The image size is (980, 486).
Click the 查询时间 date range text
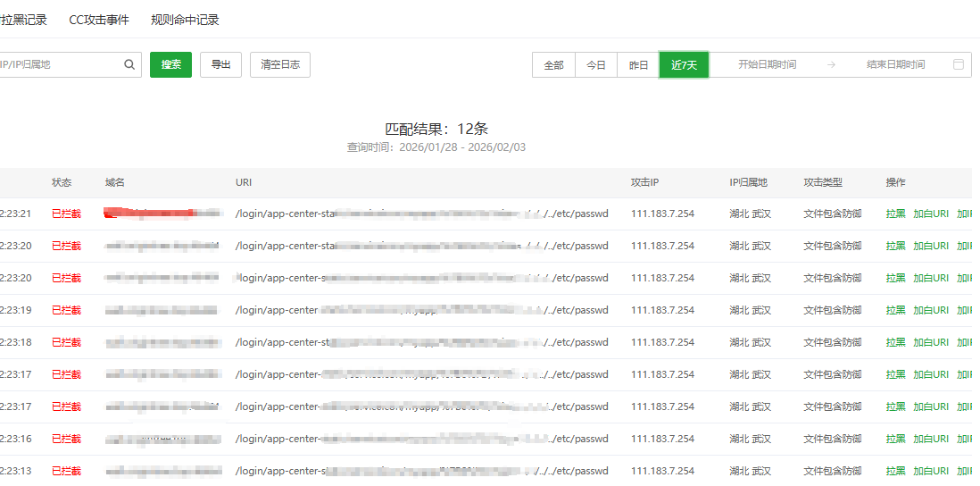coord(436,147)
